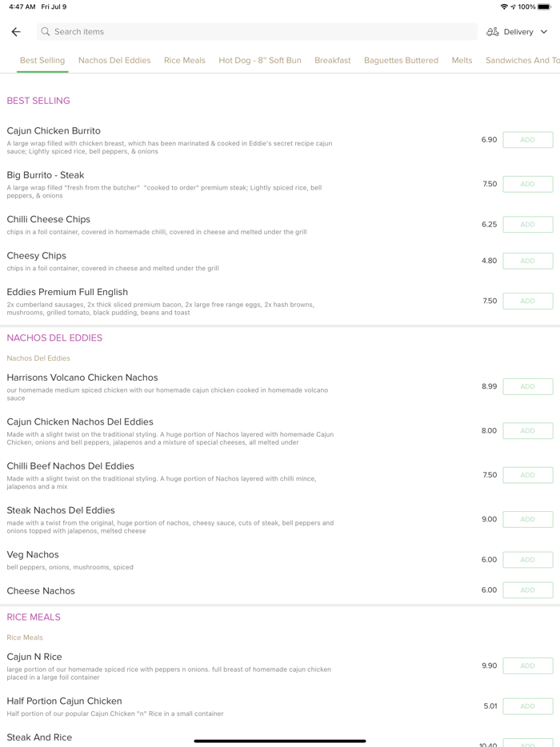Tap the back arrow icon
Viewport: 560px width, 747px height.
point(16,32)
